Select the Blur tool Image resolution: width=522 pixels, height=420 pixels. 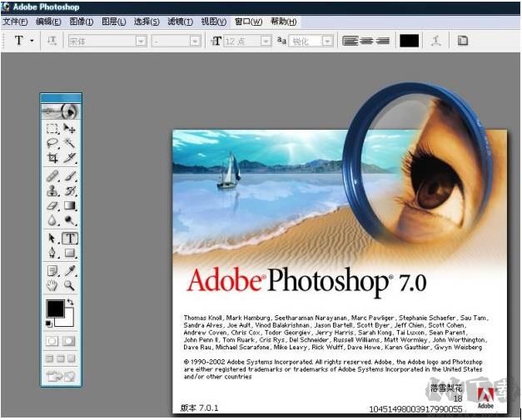point(52,220)
